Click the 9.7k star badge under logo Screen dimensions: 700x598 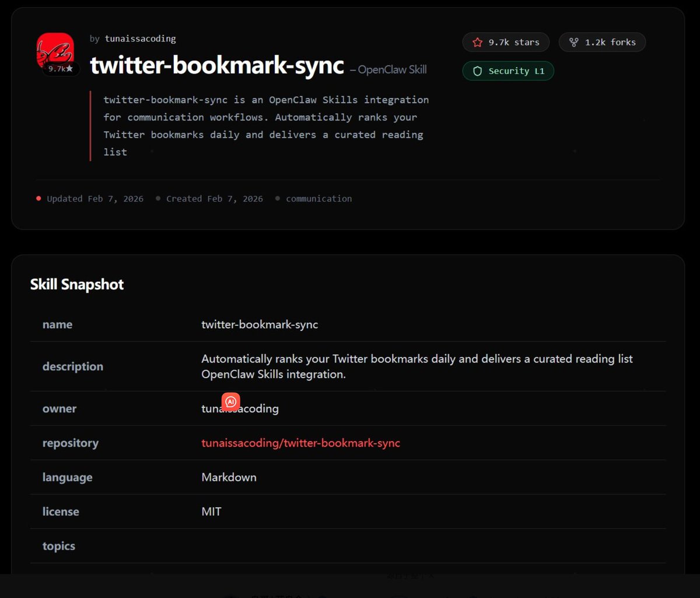pos(61,69)
